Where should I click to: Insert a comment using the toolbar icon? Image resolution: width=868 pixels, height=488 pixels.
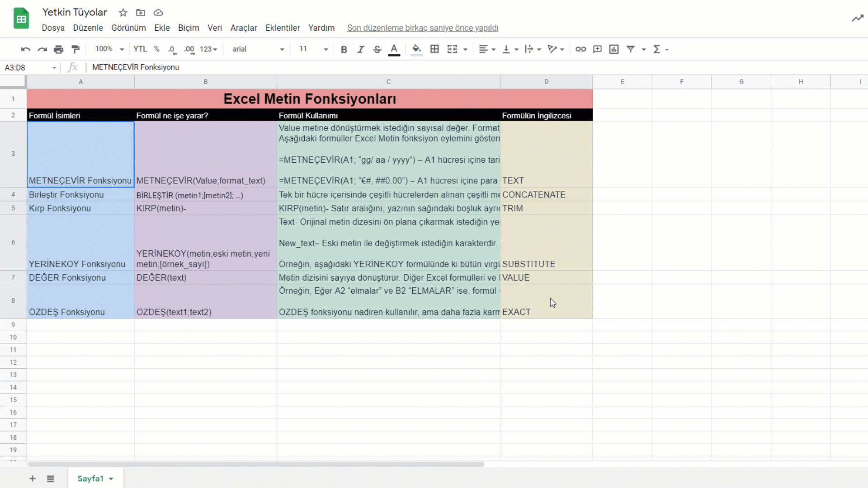[x=597, y=49]
